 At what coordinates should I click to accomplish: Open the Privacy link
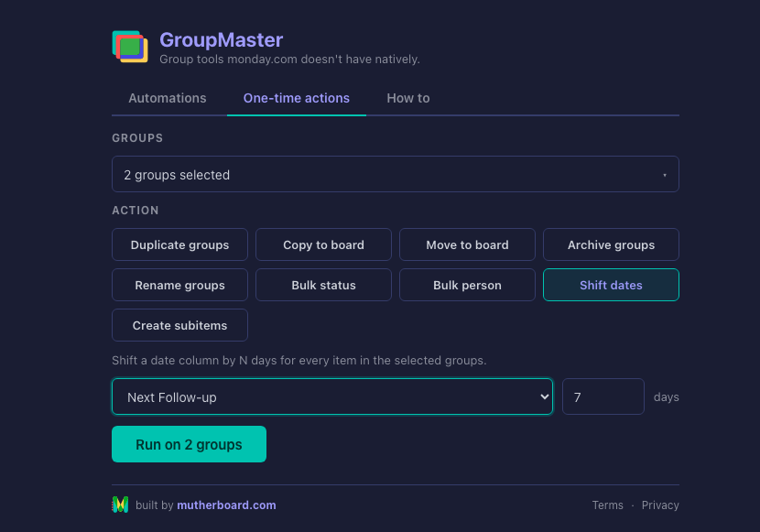tap(660, 505)
